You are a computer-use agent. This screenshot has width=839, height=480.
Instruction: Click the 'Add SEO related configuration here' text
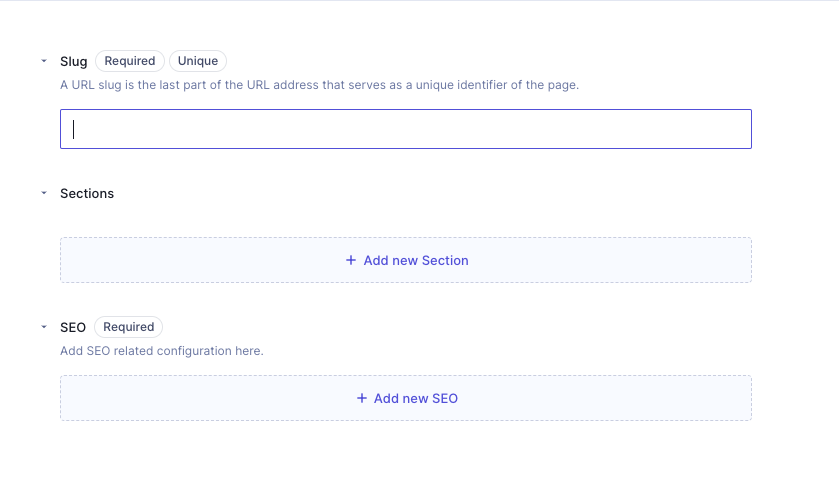pyautogui.click(x=162, y=351)
